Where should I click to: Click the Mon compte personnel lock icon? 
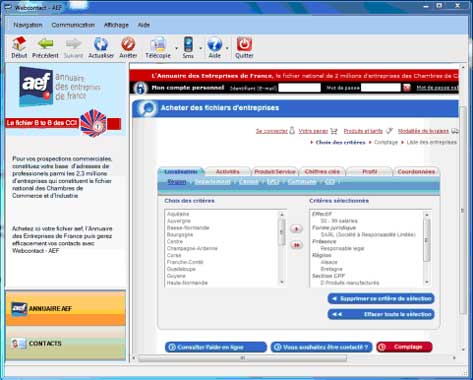coord(140,88)
